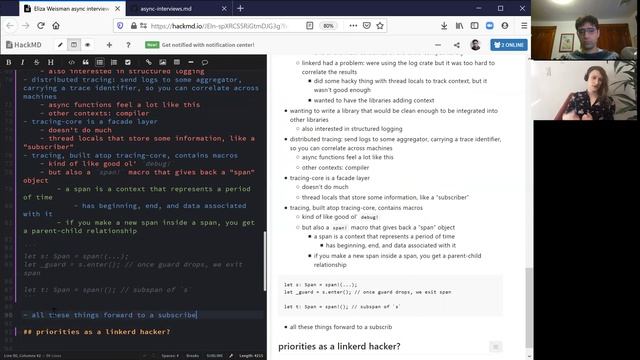Open the user avatar menu
The width and height of the screenshot is (640, 360).
[x=475, y=45]
